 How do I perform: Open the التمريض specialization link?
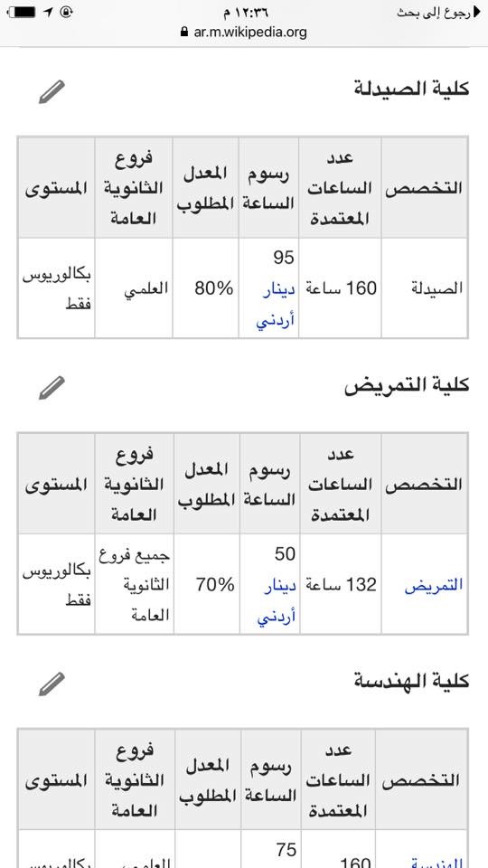433,585
